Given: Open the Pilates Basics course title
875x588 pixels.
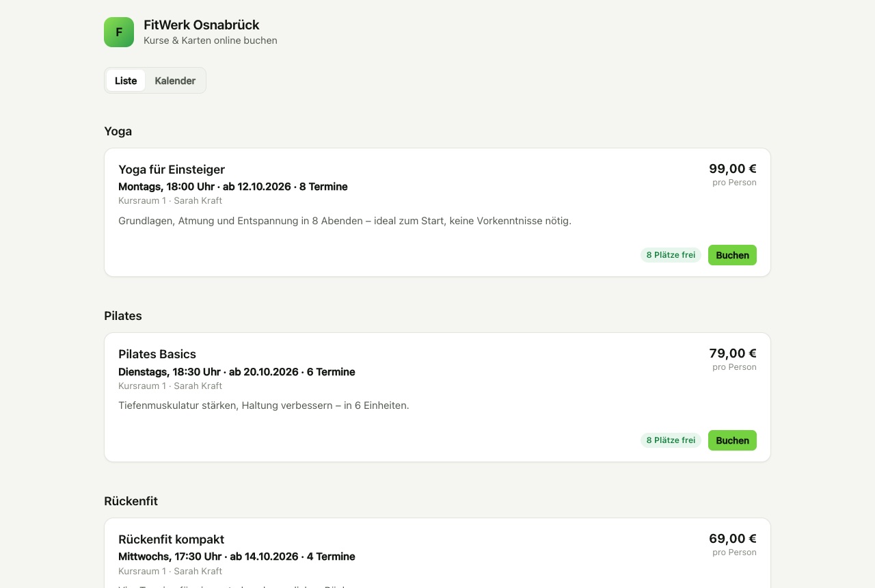Looking at the screenshot, I should (157, 354).
